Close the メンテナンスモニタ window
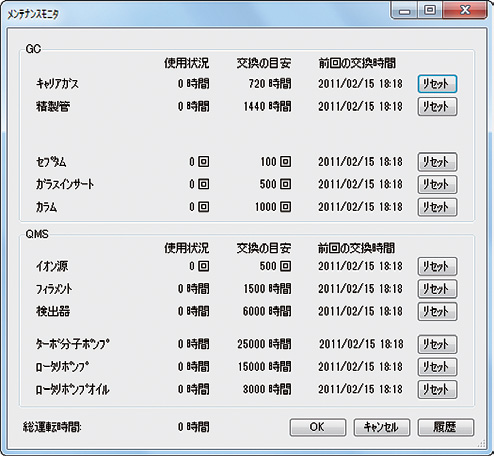 tap(465, 10)
